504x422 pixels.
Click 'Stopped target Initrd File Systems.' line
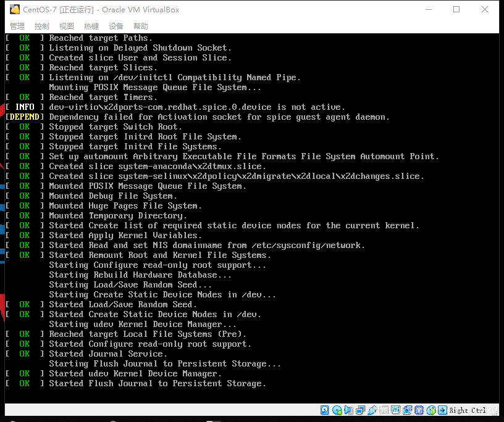click(x=135, y=147)
